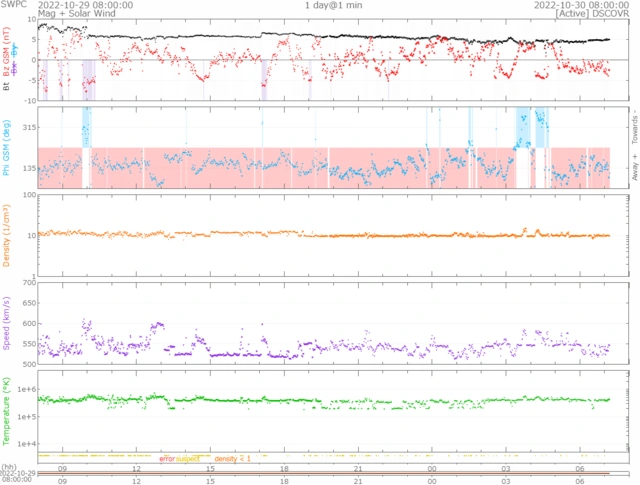
Task: Click the (hh) time-unit label at bottom left
Action: coord(8,466)
